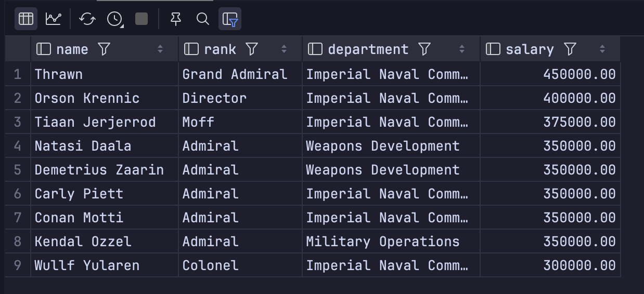Open filter for the name column

(x=104, y=49)
